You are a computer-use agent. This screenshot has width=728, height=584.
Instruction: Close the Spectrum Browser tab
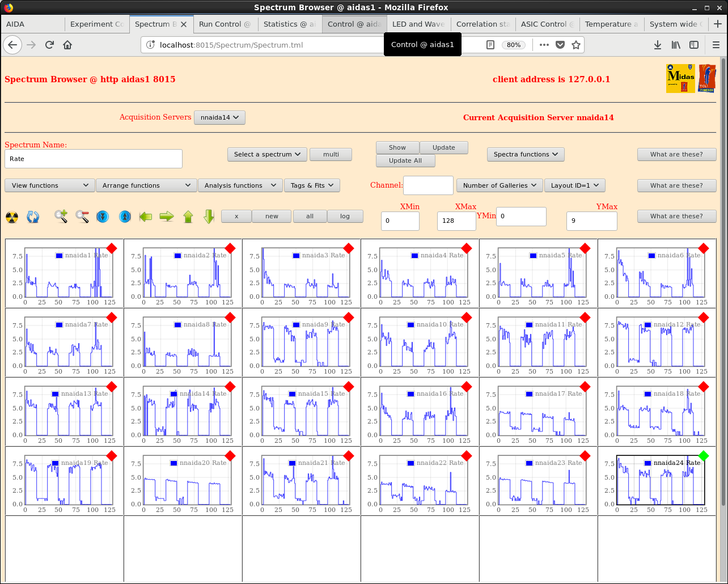tap(183, 24)
